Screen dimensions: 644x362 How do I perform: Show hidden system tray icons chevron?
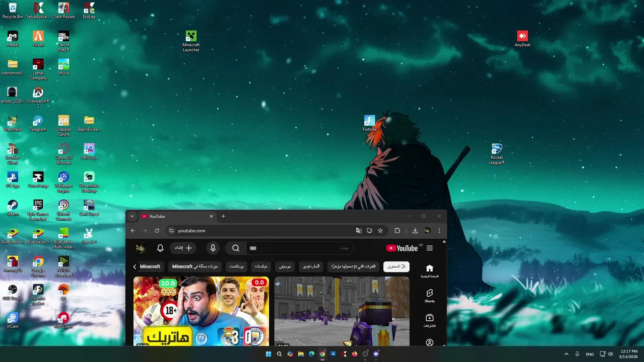(566, 354)
